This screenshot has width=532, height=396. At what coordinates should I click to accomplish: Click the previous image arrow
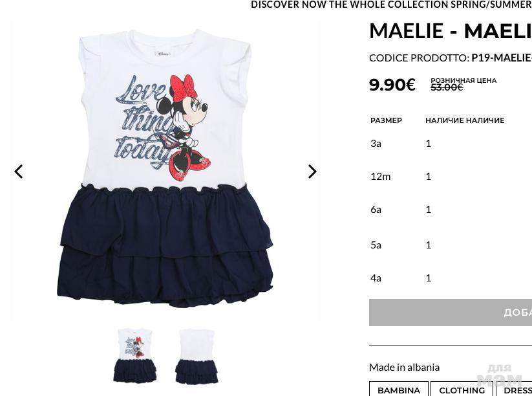(x=19, y=171)
